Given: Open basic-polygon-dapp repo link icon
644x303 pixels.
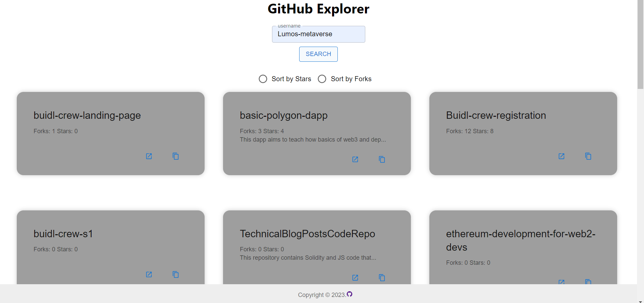Looking at the screenshot, I should pyautogui.click(x=355, y=159).
